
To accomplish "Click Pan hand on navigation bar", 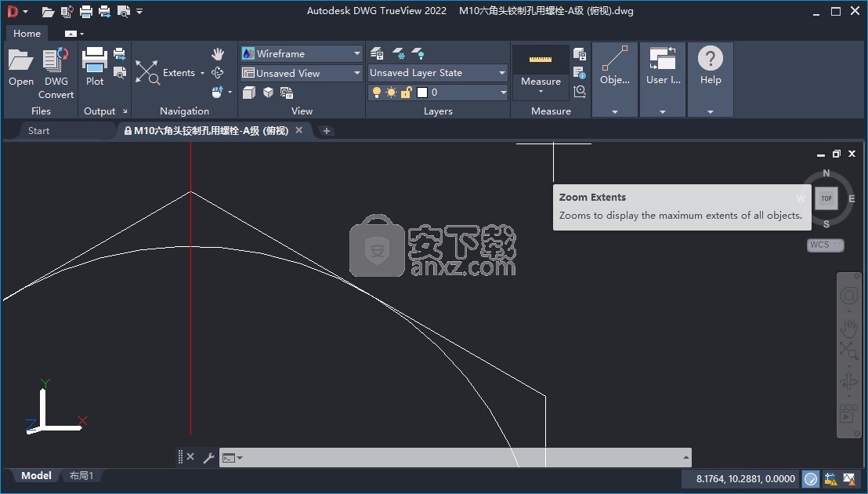I will [x=848, y=329].
